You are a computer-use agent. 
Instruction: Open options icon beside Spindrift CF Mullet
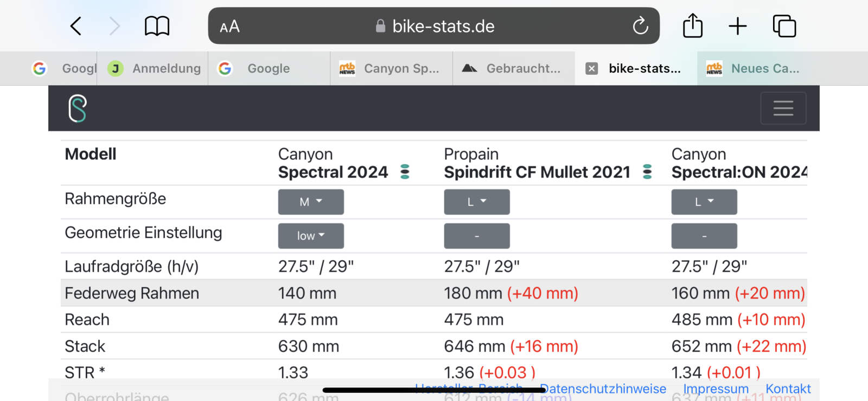(x=647, y=172)
